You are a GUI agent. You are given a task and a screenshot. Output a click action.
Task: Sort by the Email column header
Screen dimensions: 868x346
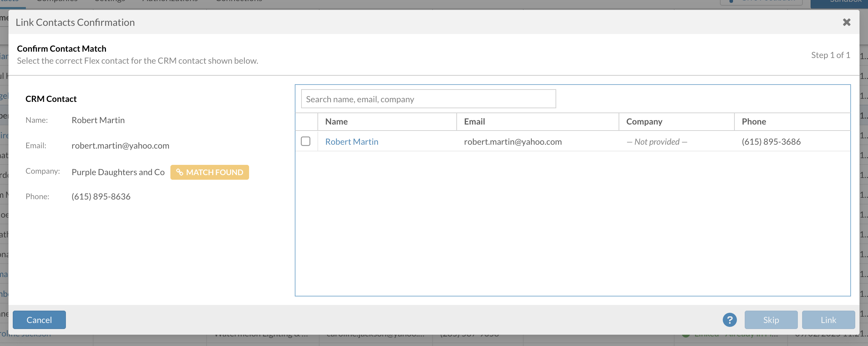[474, 122]
